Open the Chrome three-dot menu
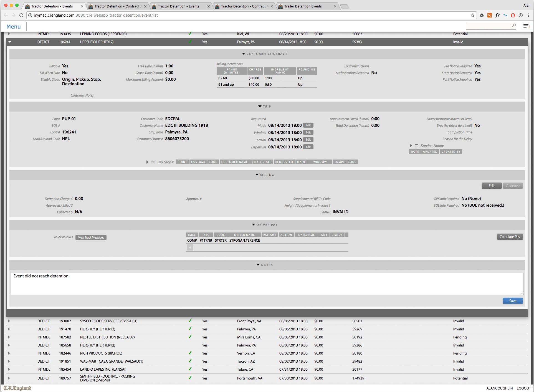This screenshot has height=392, width=534. tap(528, 15)
